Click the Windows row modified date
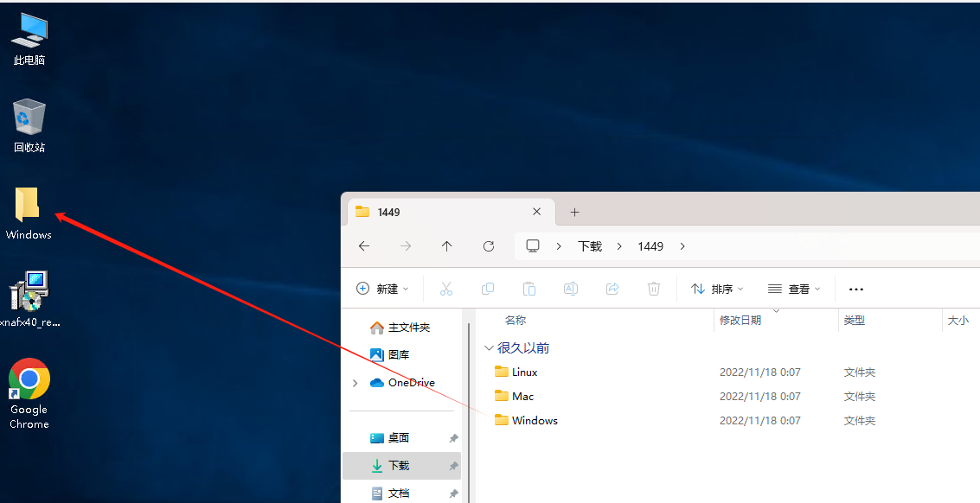The height and width of the screenshot is (503, 980). coord(760,421)
